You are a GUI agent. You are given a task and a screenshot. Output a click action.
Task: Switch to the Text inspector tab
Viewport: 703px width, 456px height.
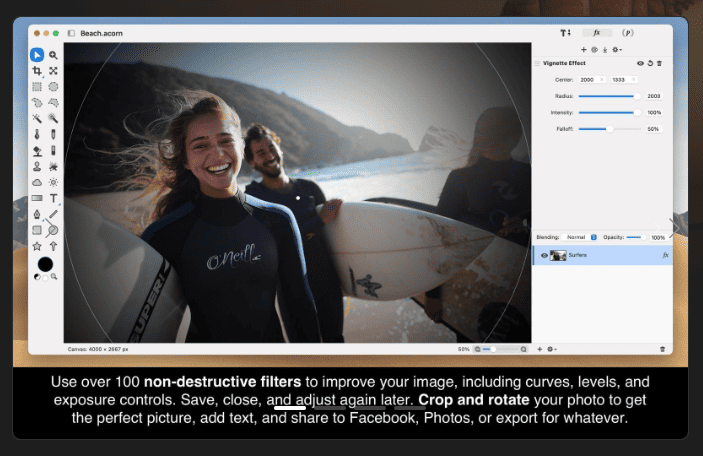565,33
